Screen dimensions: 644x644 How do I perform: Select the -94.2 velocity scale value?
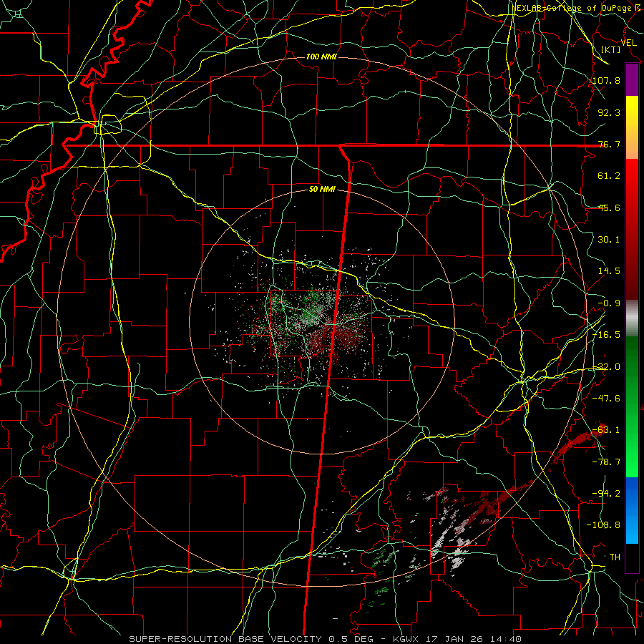pos(607,494)
